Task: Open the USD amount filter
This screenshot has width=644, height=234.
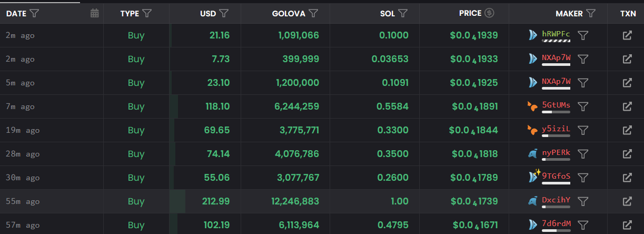Action: click(x=224, y=13)
